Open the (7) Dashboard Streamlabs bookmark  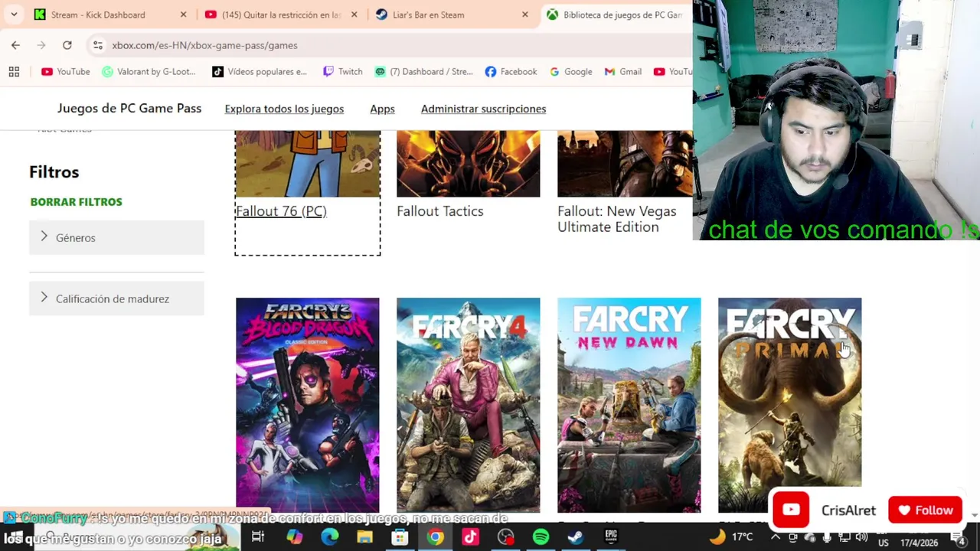[423, 71]
